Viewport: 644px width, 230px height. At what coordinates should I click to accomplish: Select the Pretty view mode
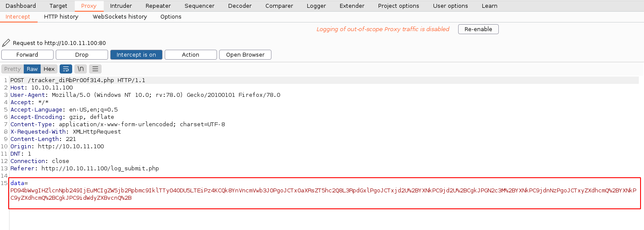[13, 69]
